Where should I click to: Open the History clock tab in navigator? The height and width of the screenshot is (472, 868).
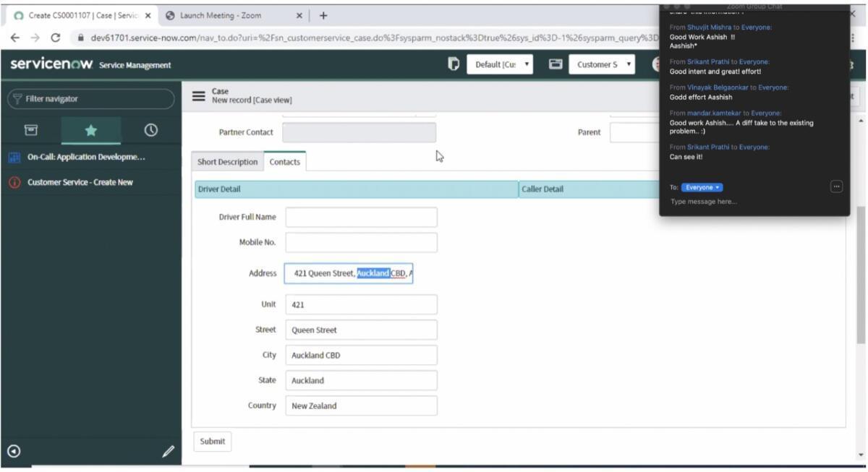[x=150, y=130]
